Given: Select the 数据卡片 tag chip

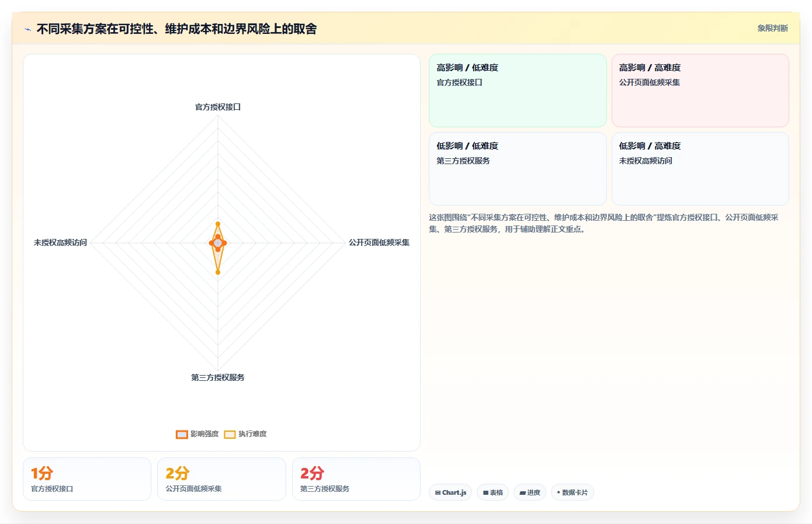Looking at the screenshot, I should pos(572,492).
